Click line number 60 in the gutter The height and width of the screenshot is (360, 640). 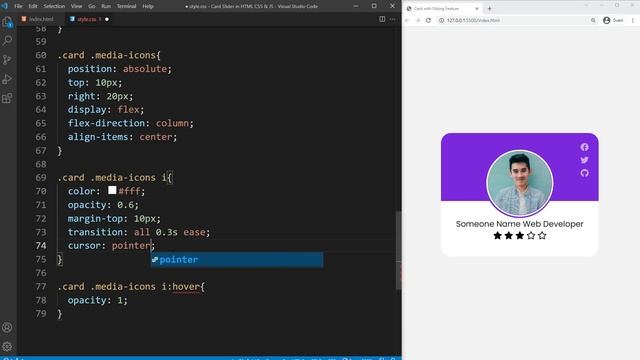pos(41,55)
